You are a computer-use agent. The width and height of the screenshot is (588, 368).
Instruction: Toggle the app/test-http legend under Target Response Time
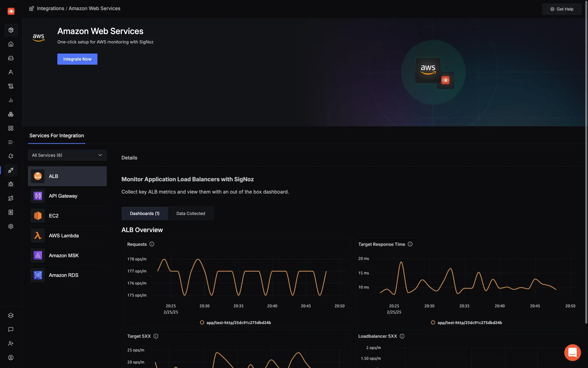[467, 323]
